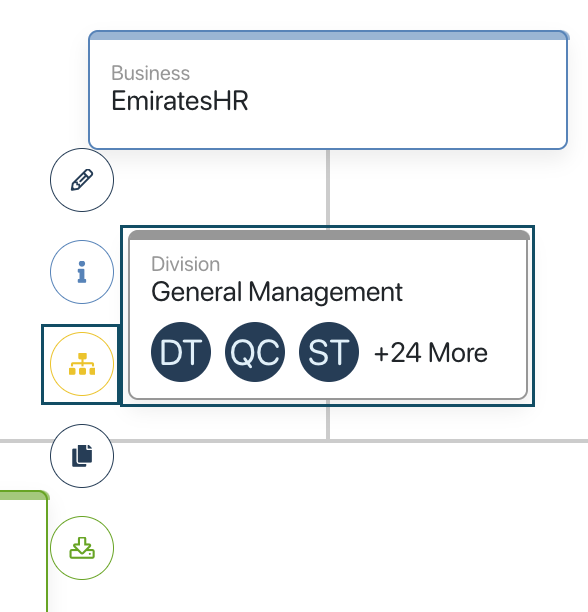Click the green download tray icon
Viewport: 588px width, 612px height.
pyautogui.click(x=82, y=548)
